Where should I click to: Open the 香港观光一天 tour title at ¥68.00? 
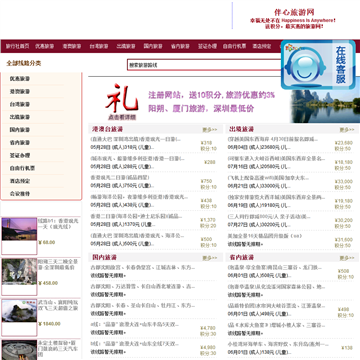[58, 224]
